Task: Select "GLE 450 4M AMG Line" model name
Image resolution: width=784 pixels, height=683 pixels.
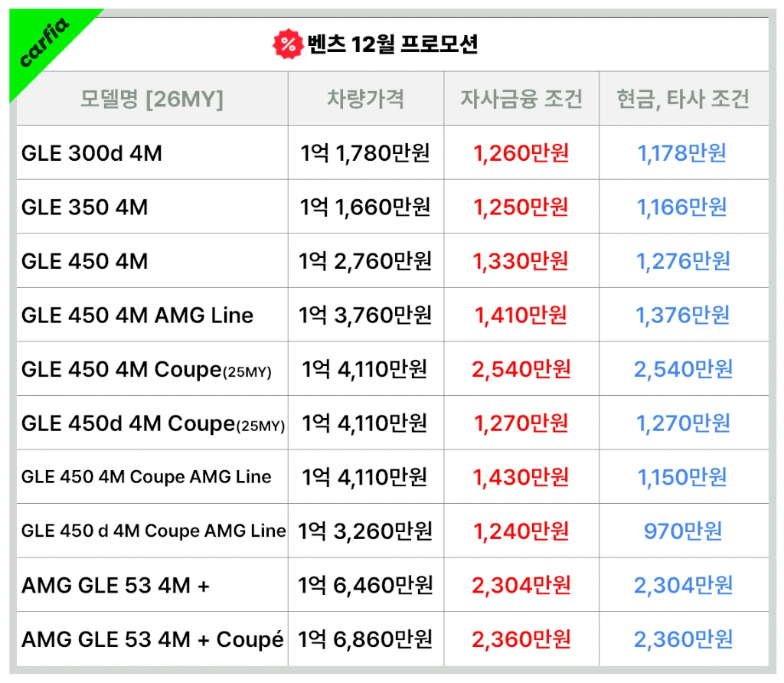Action: 138,315
